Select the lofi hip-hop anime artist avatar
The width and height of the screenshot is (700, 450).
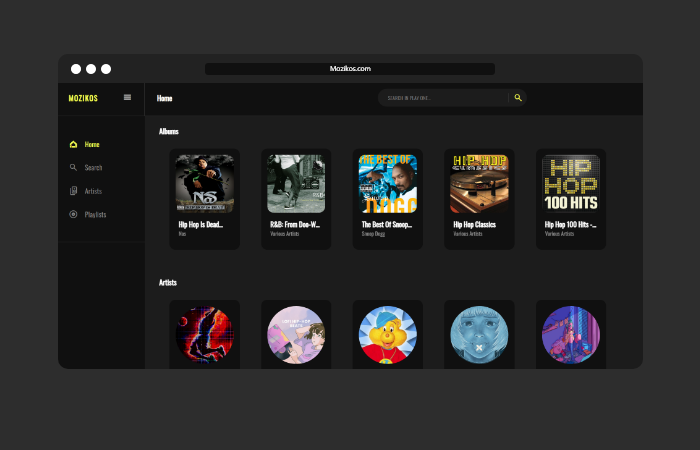[x=296, y=335]
